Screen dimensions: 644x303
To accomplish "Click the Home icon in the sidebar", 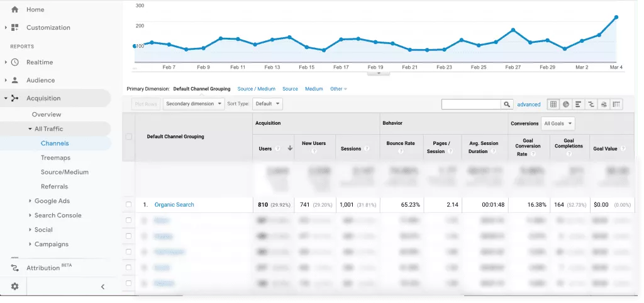I will tap(15, 9).
